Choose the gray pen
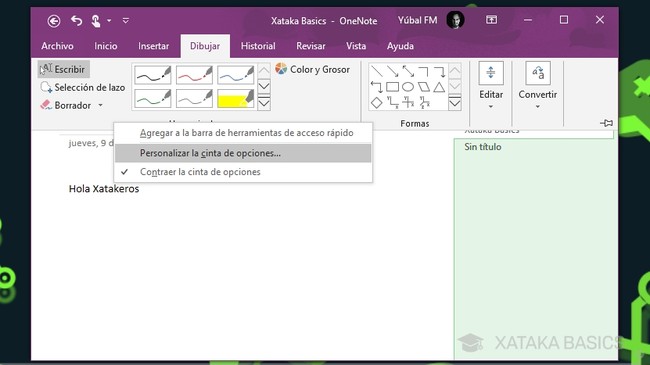The width and height of the screenshot is (650, 365). pos(194,99)
